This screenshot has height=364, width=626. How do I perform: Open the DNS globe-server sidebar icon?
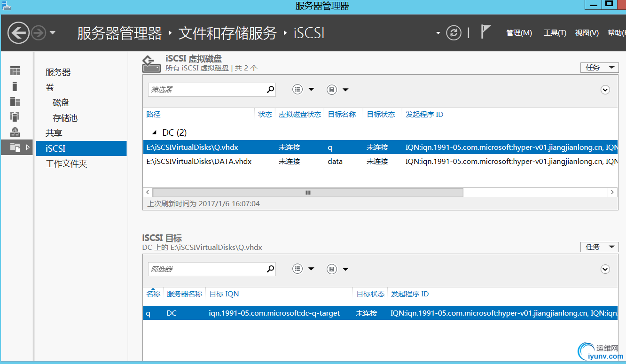coord(16,132)
